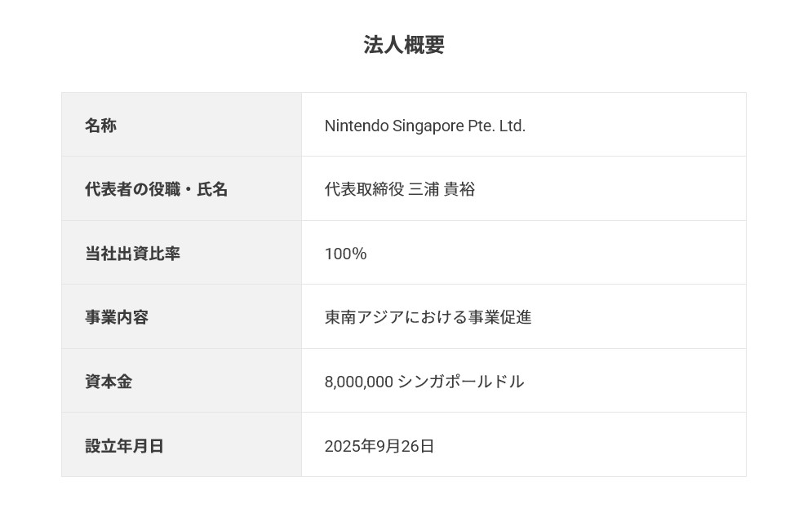Select the 名称 row label
The height and width of the screenshot is (508, 812).
point(100,126)
